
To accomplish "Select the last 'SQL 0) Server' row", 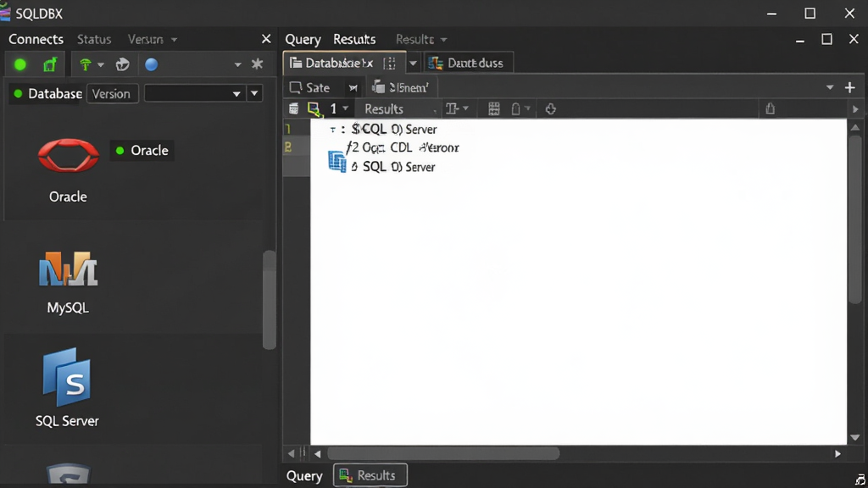I will click(x=393, y=167).
